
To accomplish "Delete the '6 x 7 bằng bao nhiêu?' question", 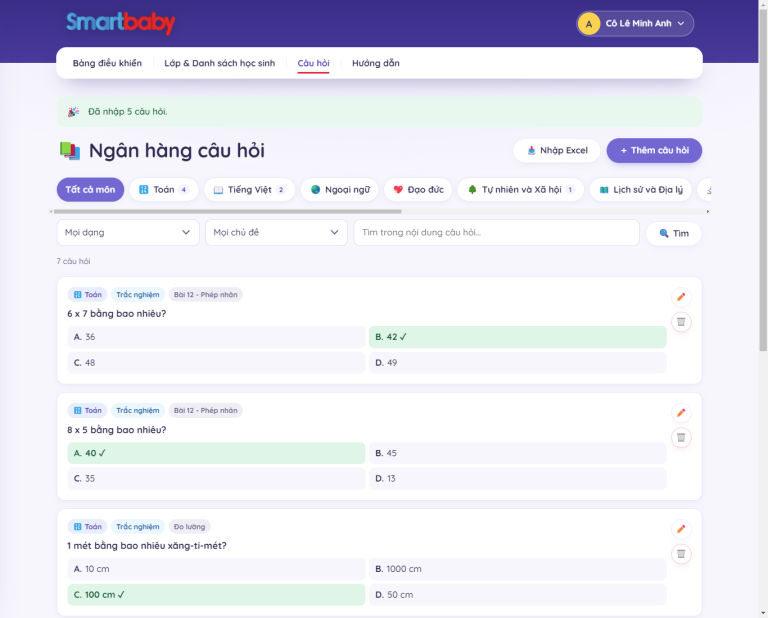I will pyautogui.click(x=681, y=322).
